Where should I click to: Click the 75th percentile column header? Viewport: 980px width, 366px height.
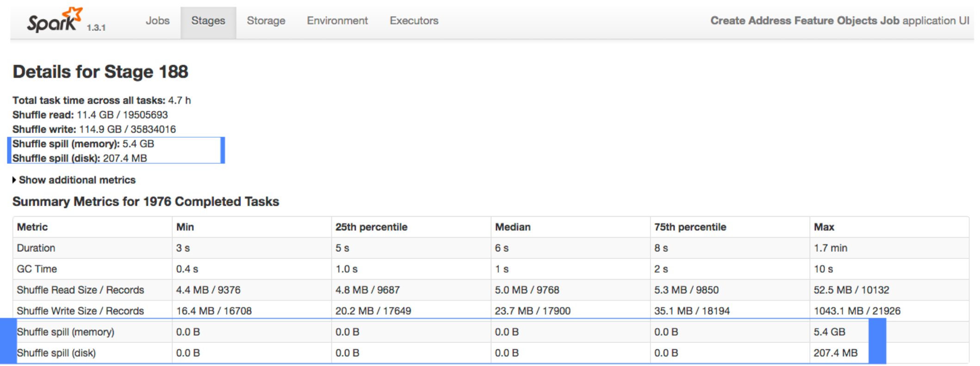pyautogui.click(x=690, y=227)
